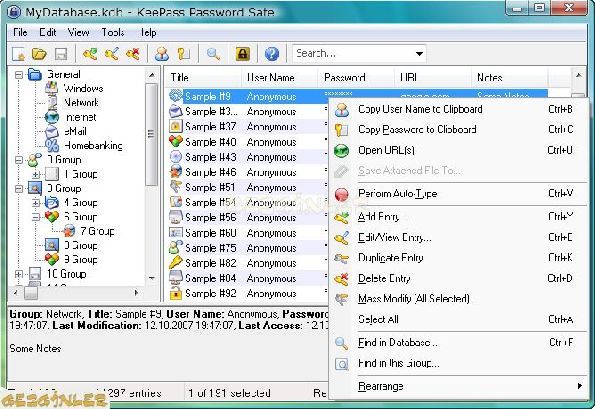The image size is (595, 409).
Task: Click the Delete Entry key toolbar icon
Action: (133, 54)
